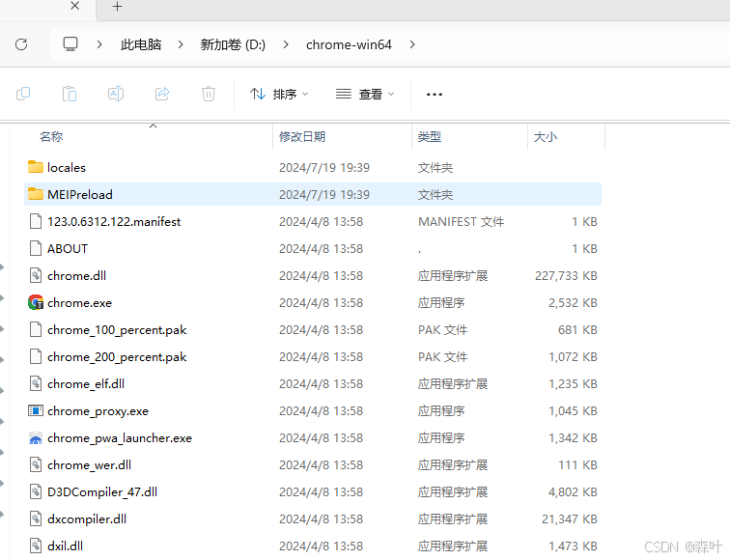Viewport: 730px width, 560px height.
Task: Click the chrome_proxy.exe application icon
Action: click(x=36, y=410)
